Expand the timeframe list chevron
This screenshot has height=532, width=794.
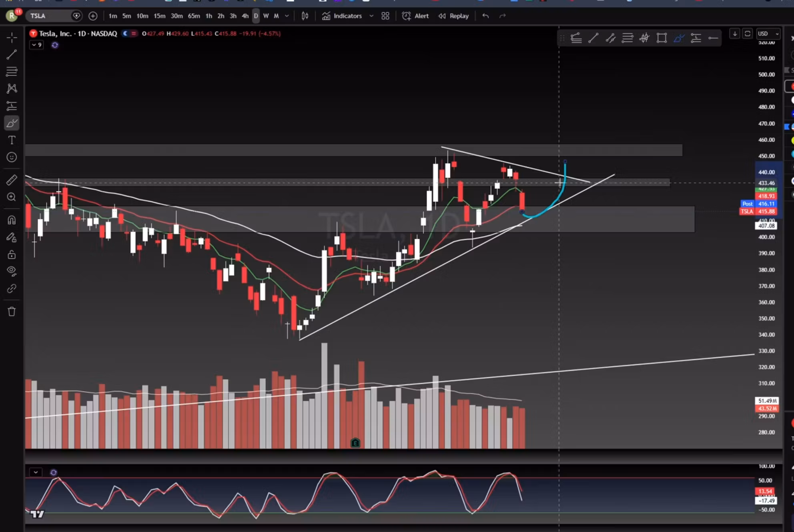pos(287,16)
